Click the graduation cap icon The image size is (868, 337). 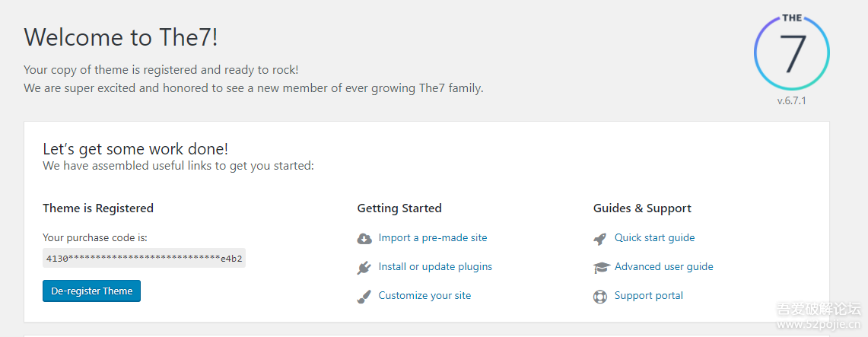click(601, 268)
